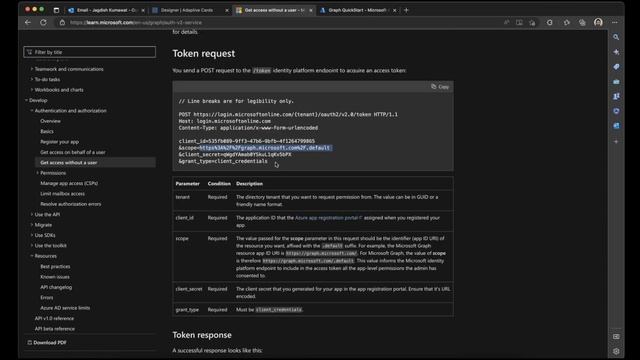Viewport: 640px width, 360px height.
Task: Collapse Authentication and authorization section
Action: 32,111
